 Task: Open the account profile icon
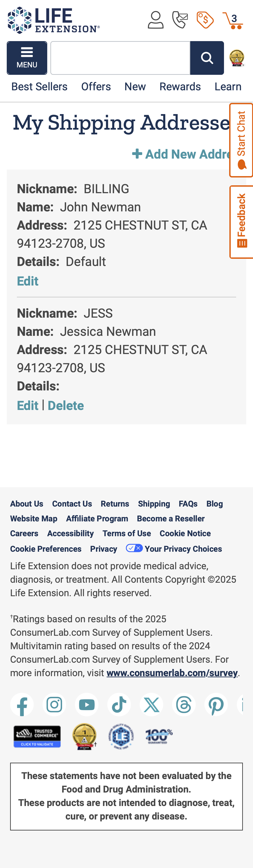point(156,20)
